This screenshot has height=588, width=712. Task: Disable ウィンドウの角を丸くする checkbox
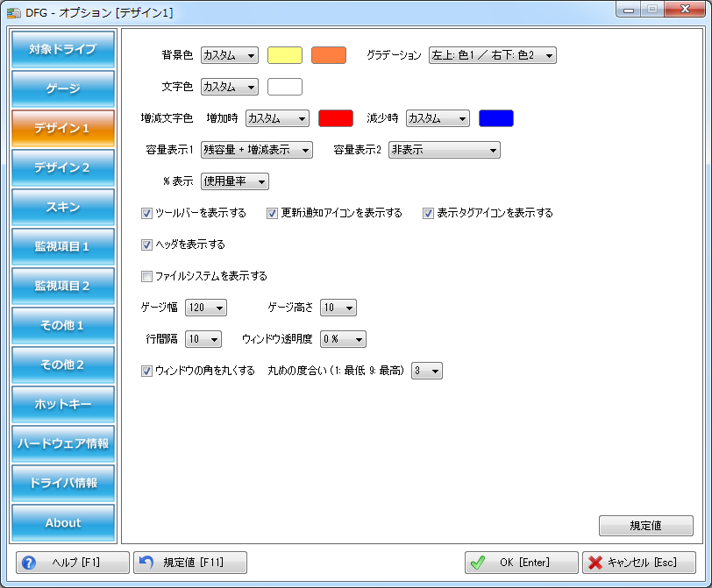[x=147, y=371]
